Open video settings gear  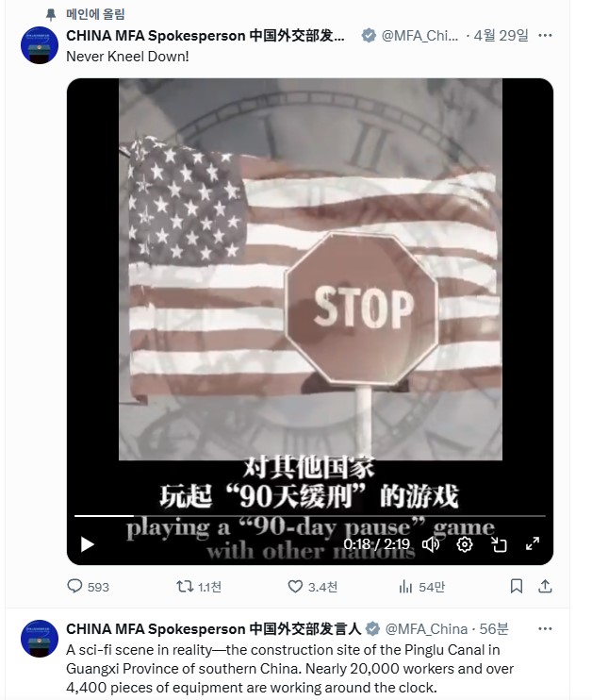465,544
